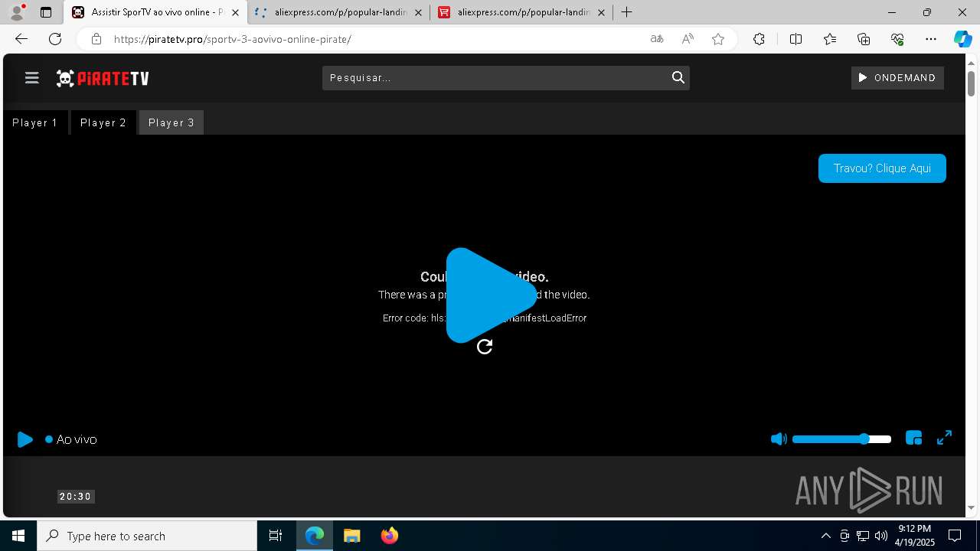Click the search magnifier icon
Image resolution: width=980 pixels, height=551 pixels.
coord(678,77)
